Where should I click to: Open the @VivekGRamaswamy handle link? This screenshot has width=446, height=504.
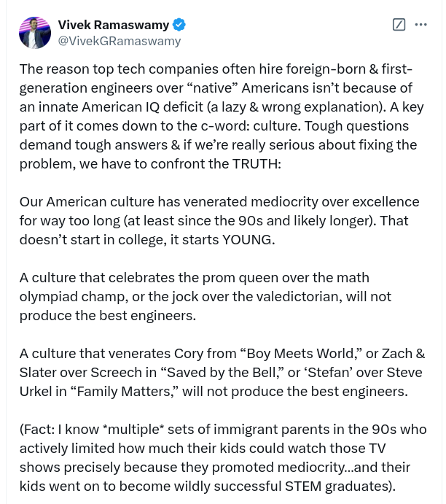[x=119, y=41]
